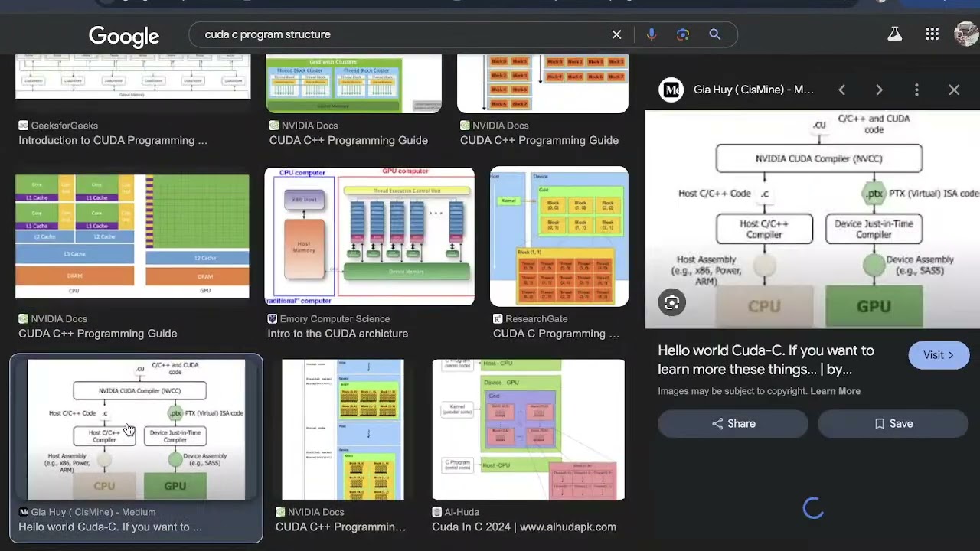Submit search with magnifier icon
This screenshot has height=551, width=980.
(x=714, y=34)
